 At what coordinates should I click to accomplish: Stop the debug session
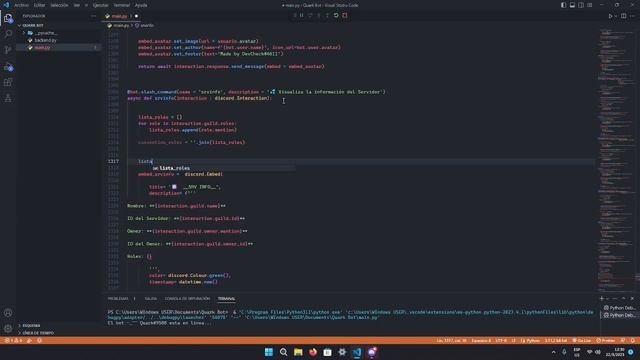(x=345, y=16)
